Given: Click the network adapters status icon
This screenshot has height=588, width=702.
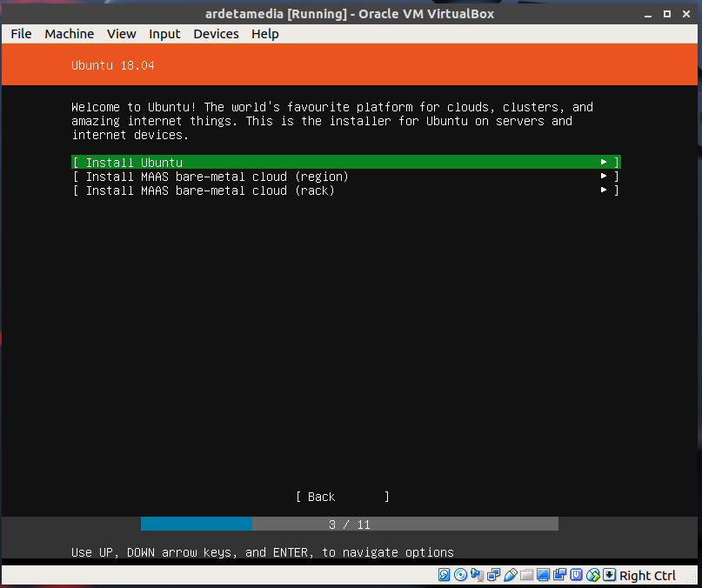Looking at the screenshot, I should pyautogui.click(x=493, y=575).
